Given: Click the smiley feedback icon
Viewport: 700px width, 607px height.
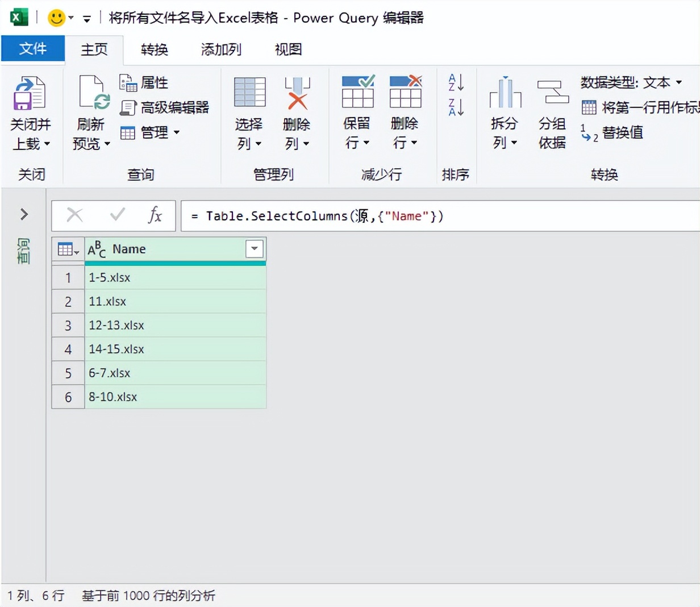Looking at the screenshot, I should [56, 18].
